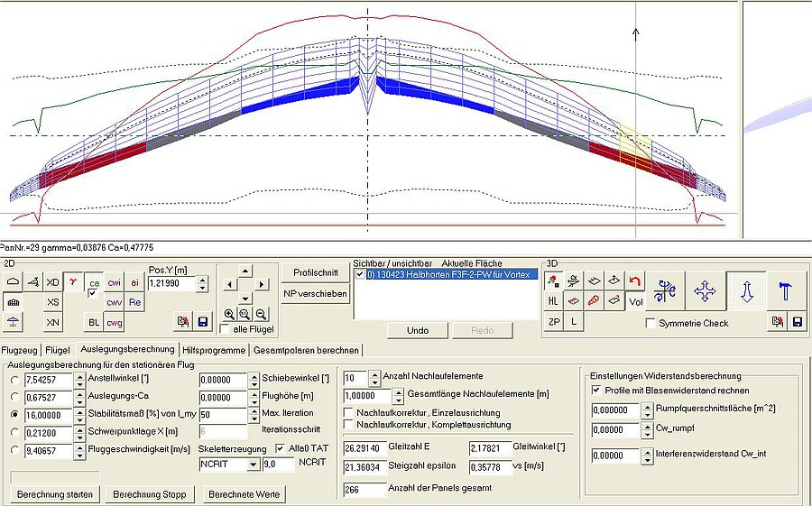Click the Berechnung starten button
The width and height of the screenshot is (812, 506).
(55, 494)
